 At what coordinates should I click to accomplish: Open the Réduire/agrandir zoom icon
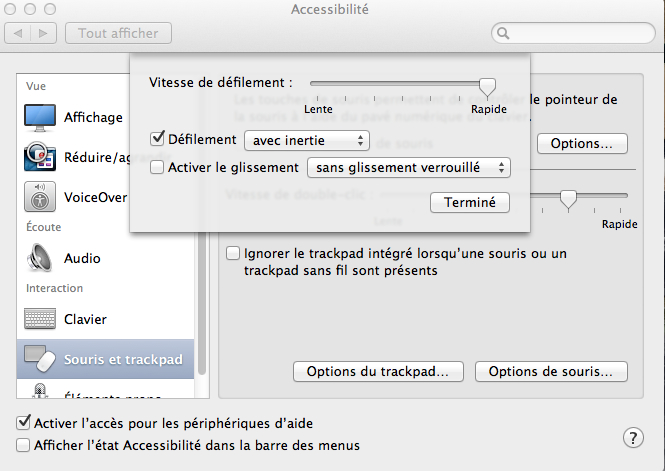(x=40, y=156)
